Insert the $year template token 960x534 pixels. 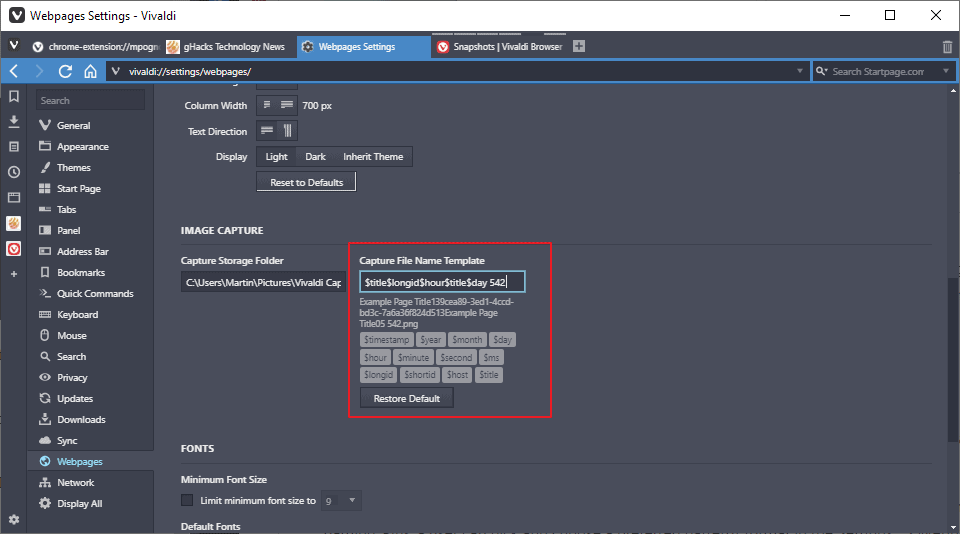point(430,340)
